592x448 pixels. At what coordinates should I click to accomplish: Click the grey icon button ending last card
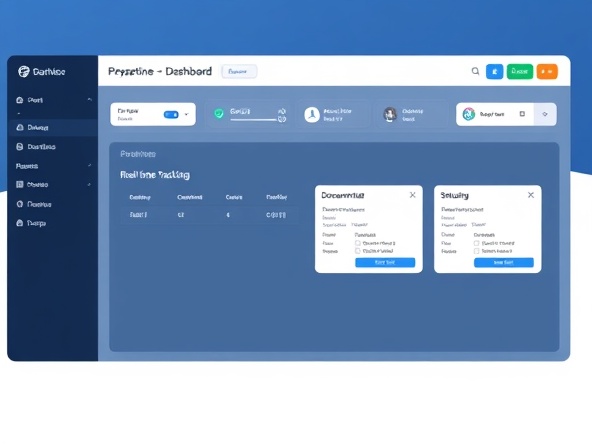(x=545, y=114)
